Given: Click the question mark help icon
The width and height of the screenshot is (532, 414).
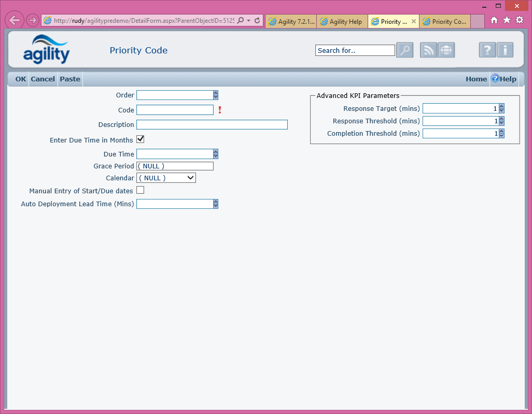Looking at the screenshot, I should pyautogui.click(x=487, y=50).
